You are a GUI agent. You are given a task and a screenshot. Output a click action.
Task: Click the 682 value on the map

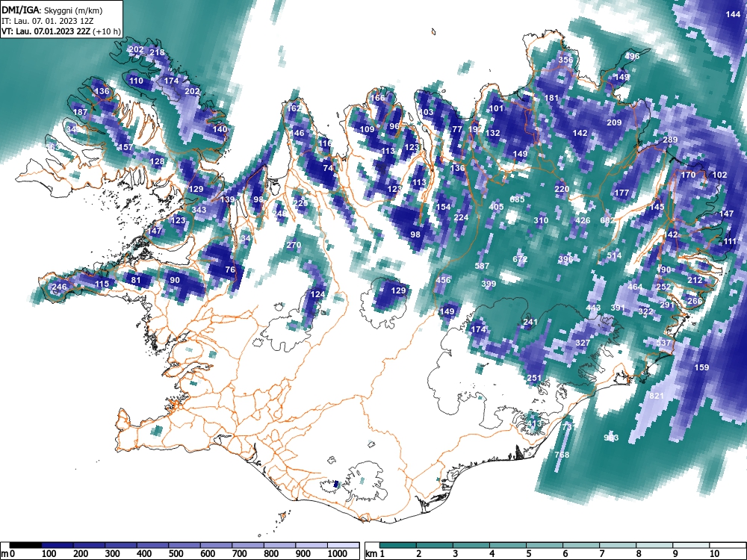click(607, 220)
